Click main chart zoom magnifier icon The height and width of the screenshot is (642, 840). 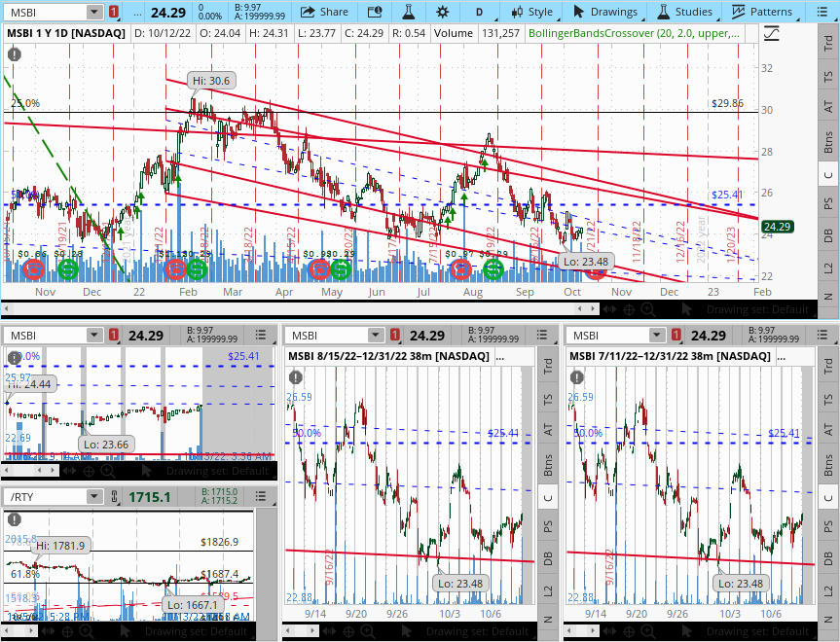647,309
